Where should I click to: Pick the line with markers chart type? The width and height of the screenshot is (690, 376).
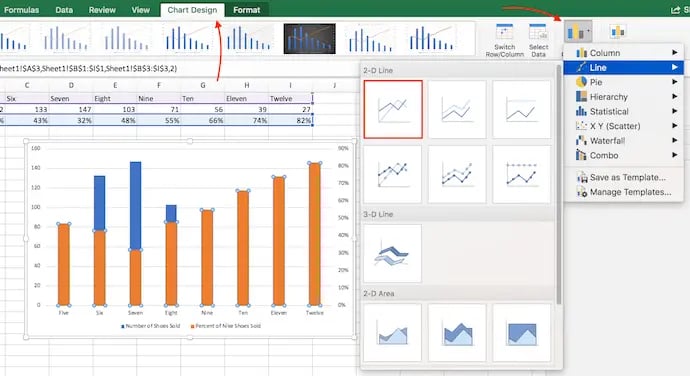click(x=392, y=174)
